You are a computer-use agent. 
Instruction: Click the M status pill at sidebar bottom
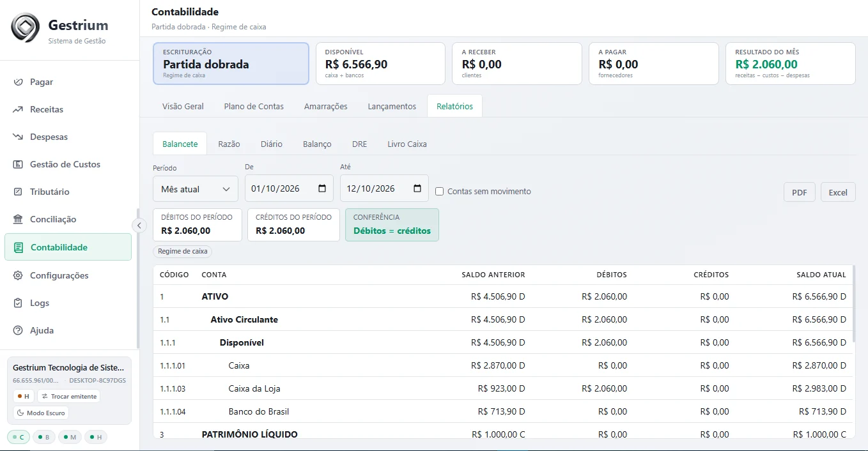pyautogui.click(x=70, y=437)
